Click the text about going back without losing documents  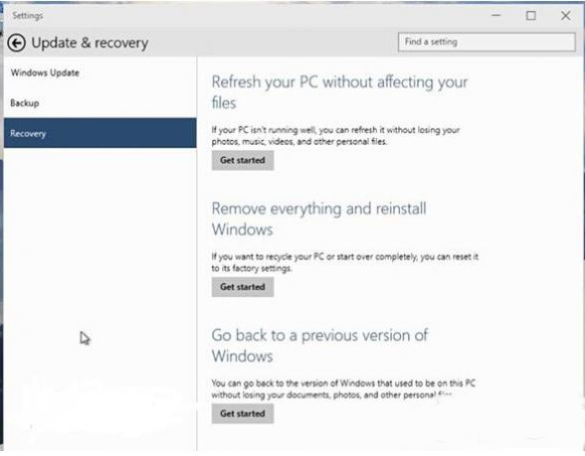pyautogui.click(x=343, y=389)
